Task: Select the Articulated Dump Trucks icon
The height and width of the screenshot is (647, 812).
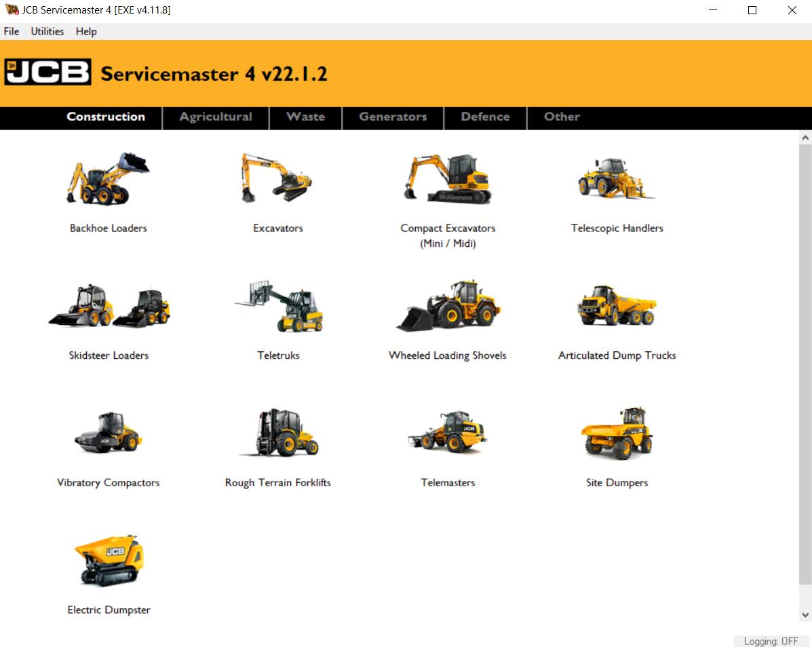Action: coord(617,307)
